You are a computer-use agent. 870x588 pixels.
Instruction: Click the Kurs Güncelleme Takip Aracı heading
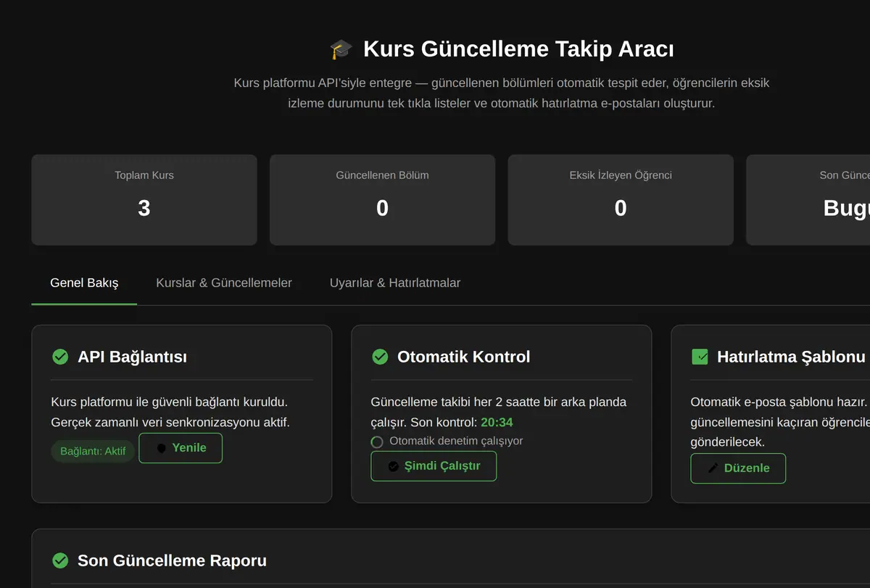tap(518, 49)
